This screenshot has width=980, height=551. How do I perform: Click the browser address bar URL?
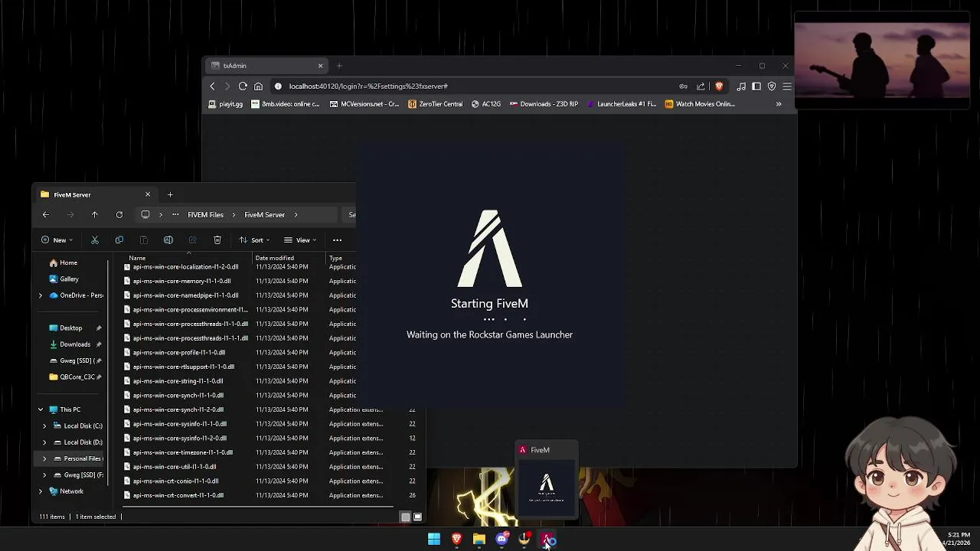(x=368, y=86)
